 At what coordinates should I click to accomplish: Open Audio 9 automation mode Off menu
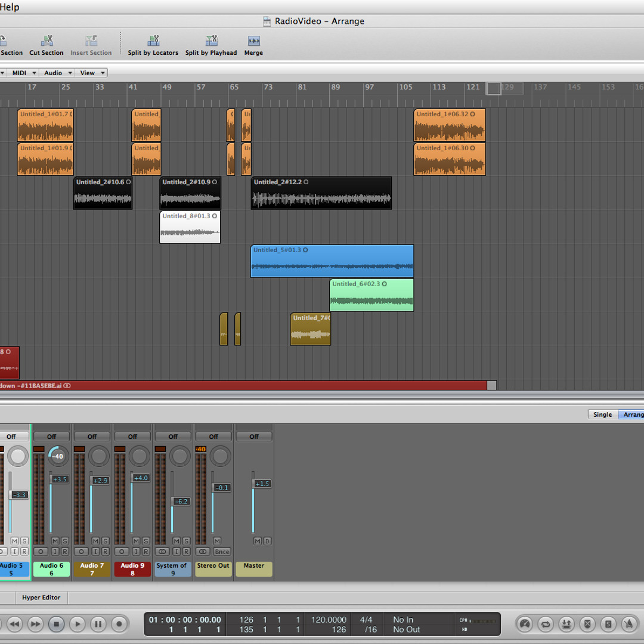click(132, 436)
